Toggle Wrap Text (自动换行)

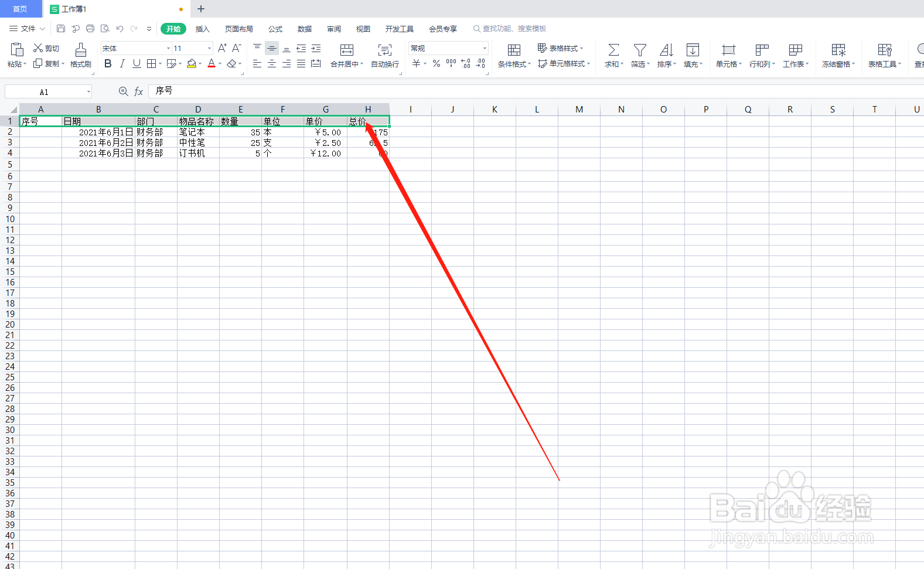[x=385, y=56]
